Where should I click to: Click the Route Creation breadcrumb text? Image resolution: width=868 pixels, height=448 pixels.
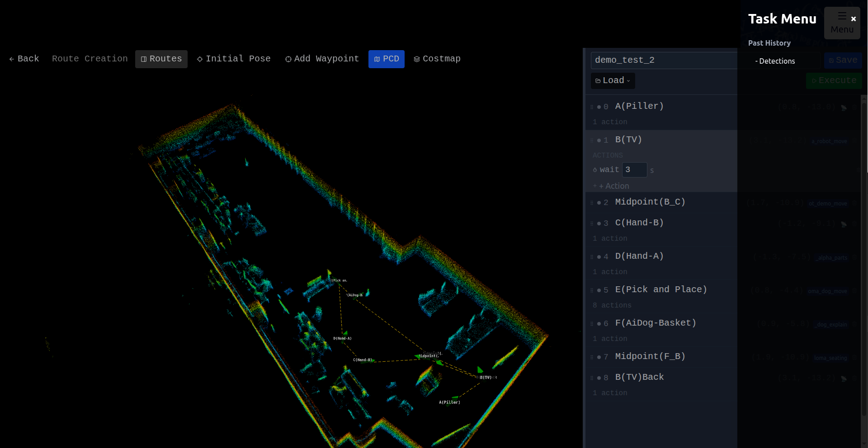tap(90, 59)
